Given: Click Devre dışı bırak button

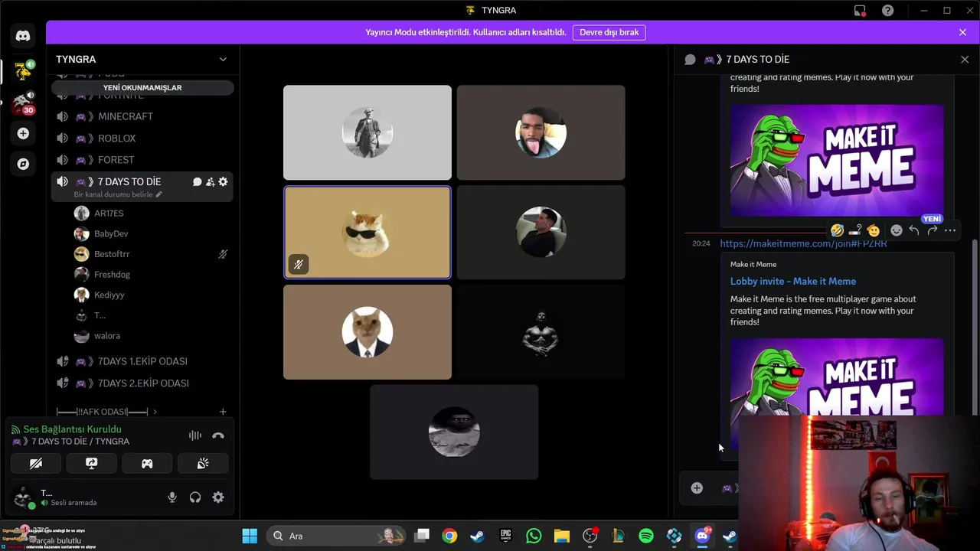Looking at the screenshot, I should coord(609,32).
